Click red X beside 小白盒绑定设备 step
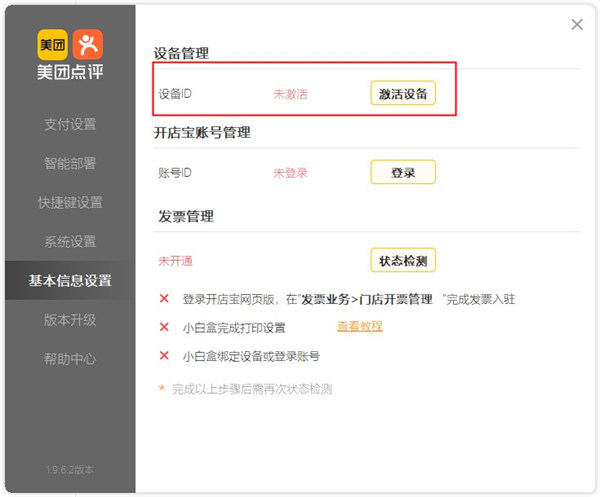Image resolution: width=600 pixels, height=497 pixels. (164, 355)
